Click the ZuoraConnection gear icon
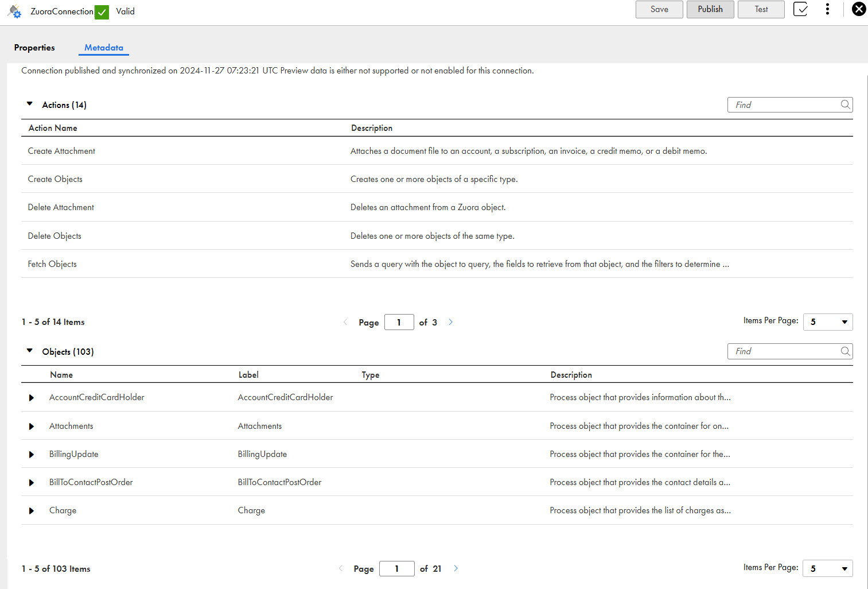Screen dimensions: 868x589 pos(14,11)
